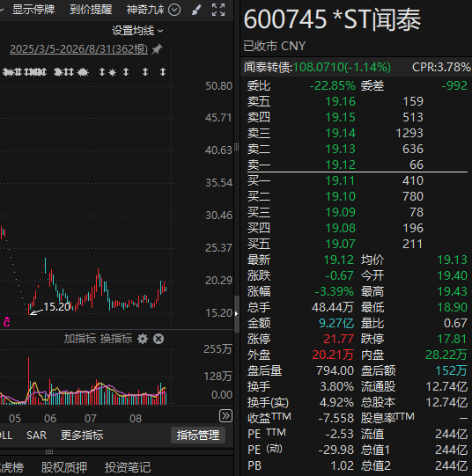Click 加指标 to add an indicator
This screenshot has width=472, height=476.
(x=80, y=339)
